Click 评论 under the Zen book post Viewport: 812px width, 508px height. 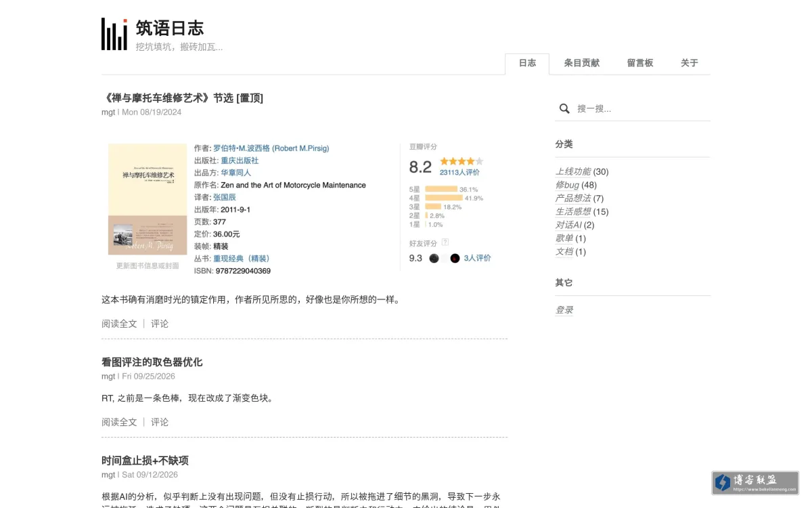click(160, 324)
